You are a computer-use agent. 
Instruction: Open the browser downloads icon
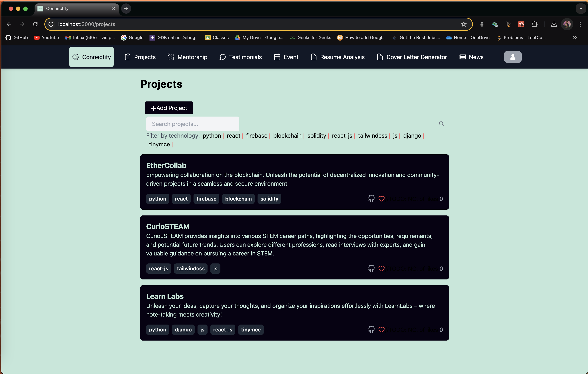click(x=554, y=24)
